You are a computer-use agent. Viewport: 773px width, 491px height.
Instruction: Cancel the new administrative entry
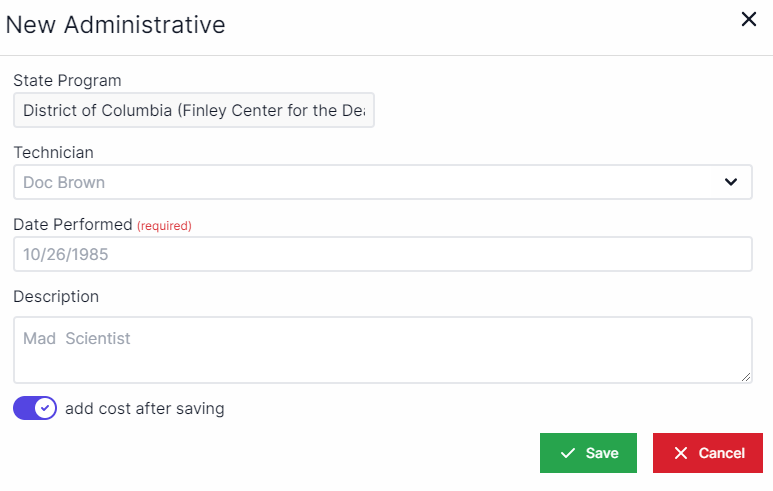coord(707,453)
